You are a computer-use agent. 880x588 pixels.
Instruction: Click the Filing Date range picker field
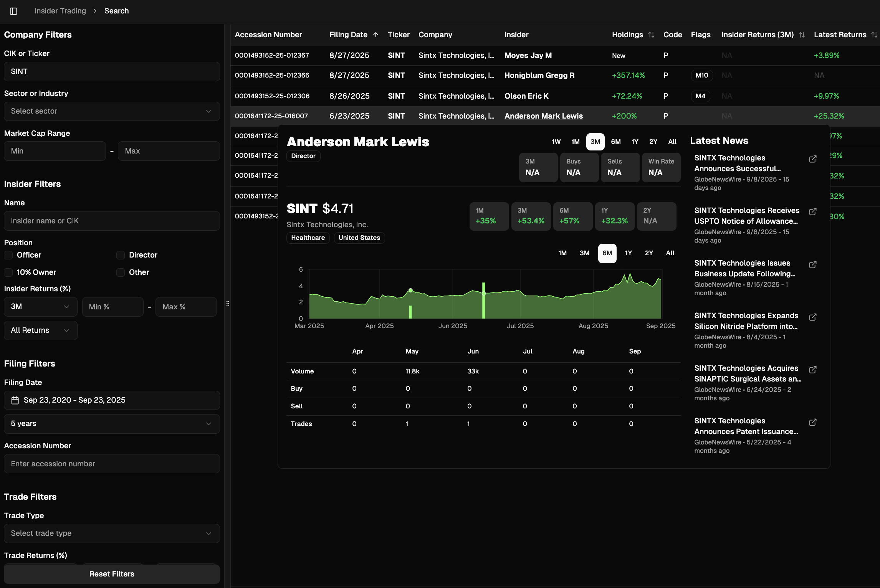coord(112,400)
